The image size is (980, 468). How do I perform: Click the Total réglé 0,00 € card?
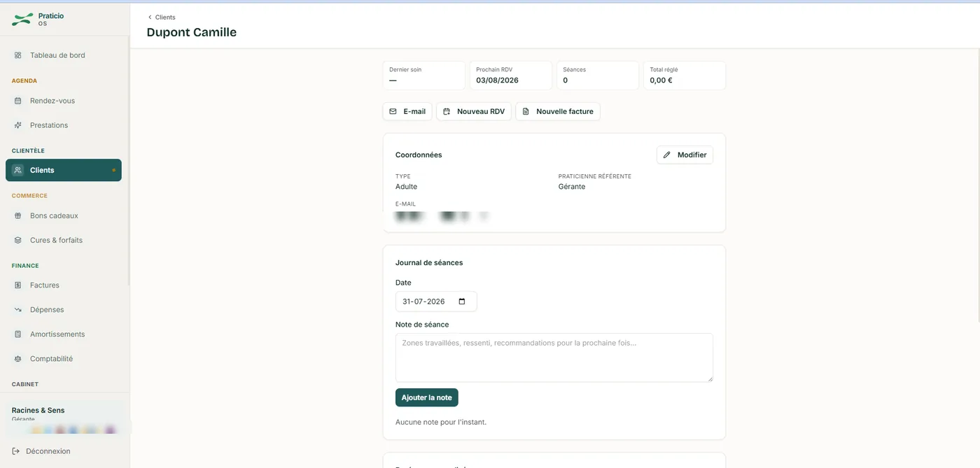click(685, 76)
